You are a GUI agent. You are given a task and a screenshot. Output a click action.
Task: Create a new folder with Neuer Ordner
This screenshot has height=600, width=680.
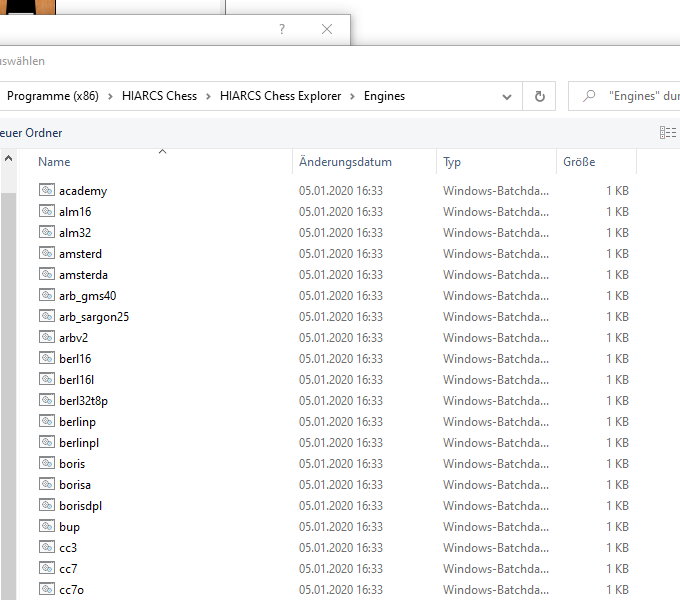31,133
